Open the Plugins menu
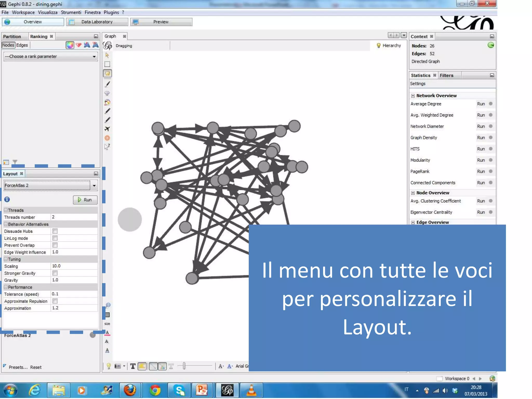Image resolution: width=532 pixels, height=399 pixels. (111, 12)
